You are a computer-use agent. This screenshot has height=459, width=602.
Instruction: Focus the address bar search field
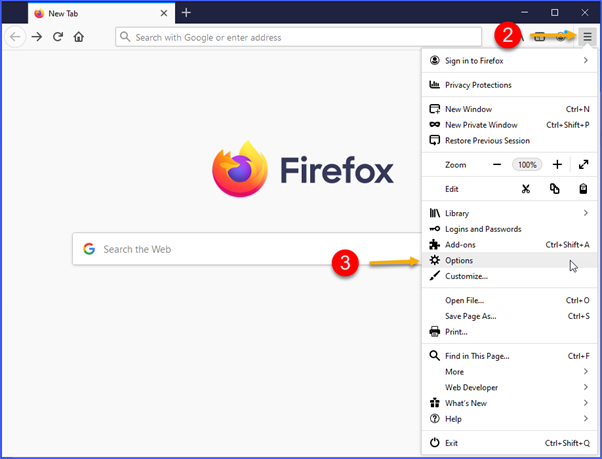click(x=298, y=37)
